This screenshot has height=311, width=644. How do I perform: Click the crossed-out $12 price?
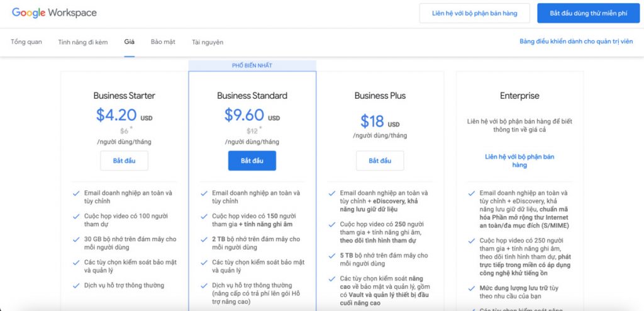(252, 131)
